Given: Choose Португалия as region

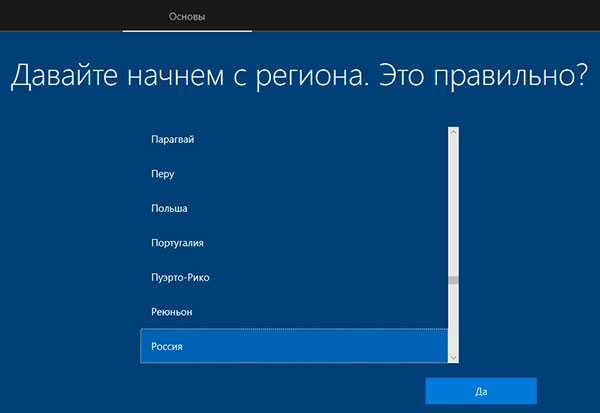Looking at the screenshot, I should coord(294,243).
